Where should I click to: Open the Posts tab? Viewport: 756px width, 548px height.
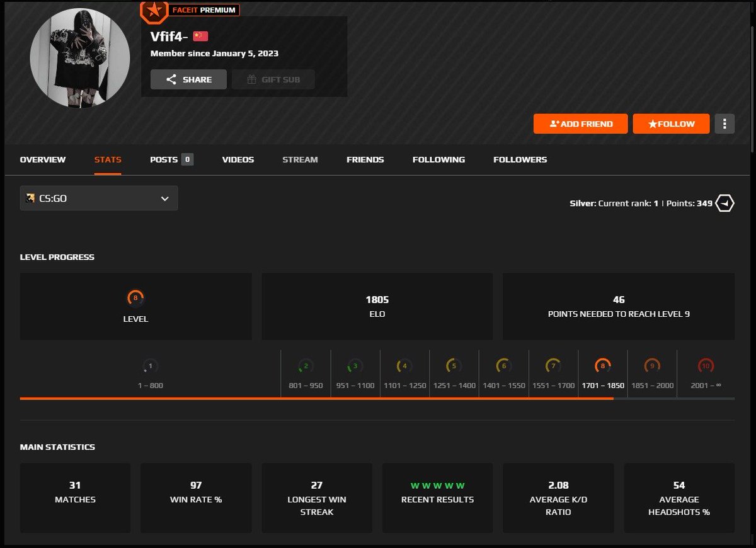[164, 159]
